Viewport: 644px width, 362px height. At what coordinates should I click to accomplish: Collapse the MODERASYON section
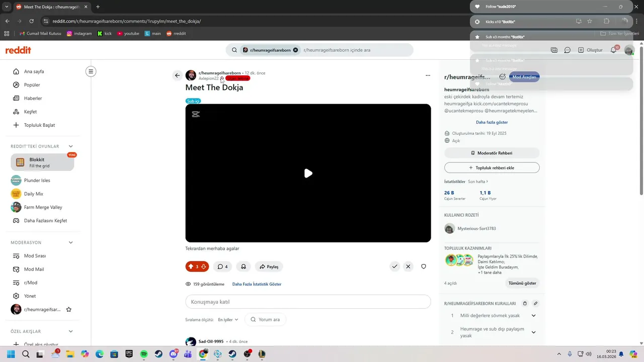point(70,242)
